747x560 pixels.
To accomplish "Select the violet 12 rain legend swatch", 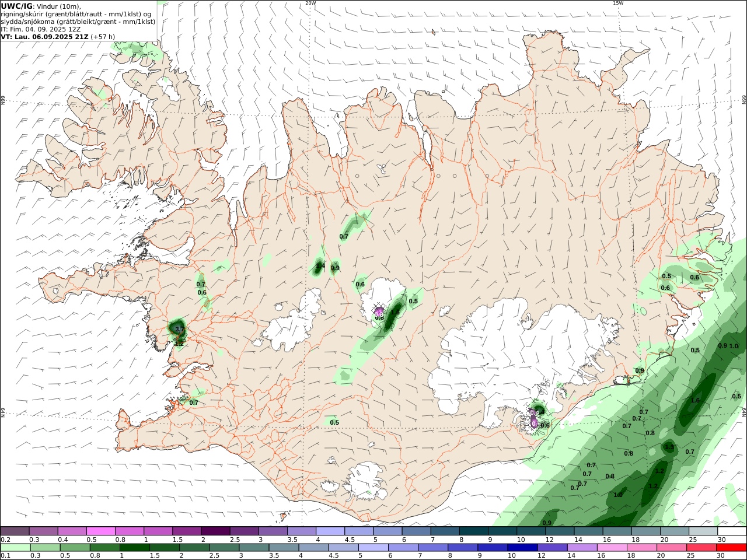I will 551,548.
